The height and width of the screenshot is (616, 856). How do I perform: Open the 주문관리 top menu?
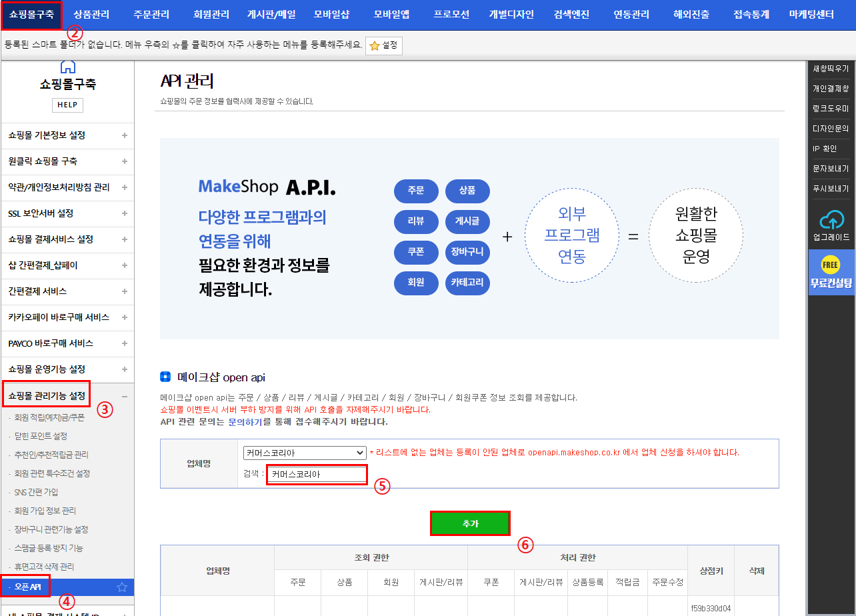[151, 15]
